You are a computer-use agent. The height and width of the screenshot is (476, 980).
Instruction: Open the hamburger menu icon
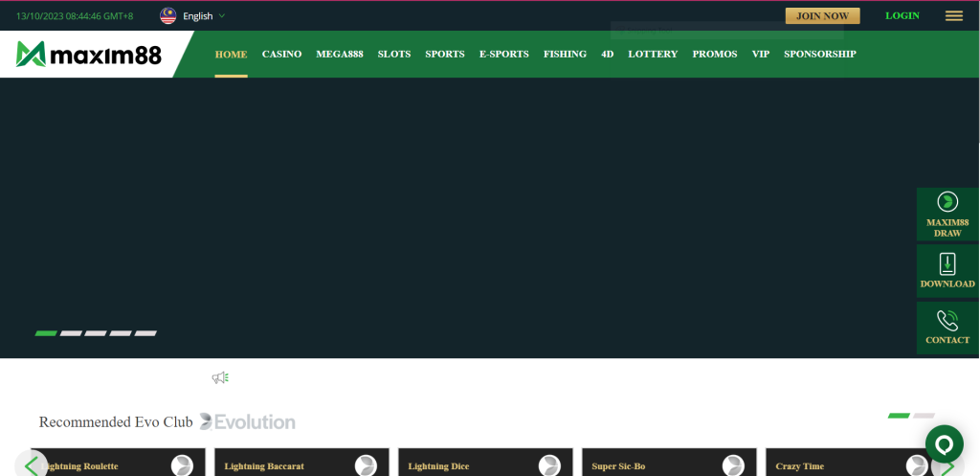click(x=954, y=16)
